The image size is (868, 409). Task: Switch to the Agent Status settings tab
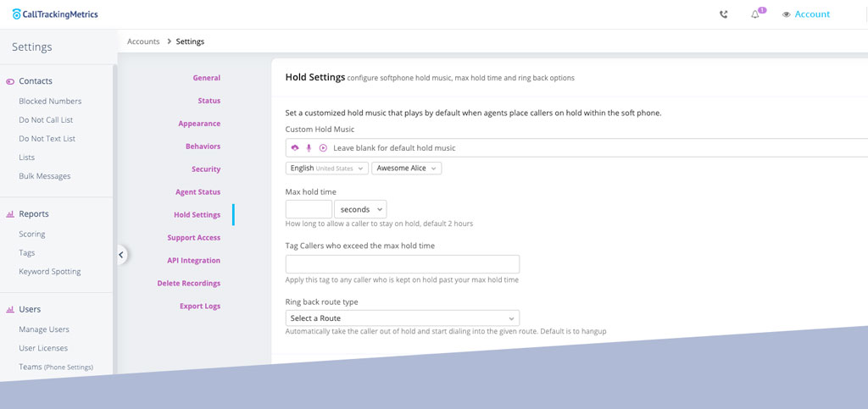(x=198, y=192)
